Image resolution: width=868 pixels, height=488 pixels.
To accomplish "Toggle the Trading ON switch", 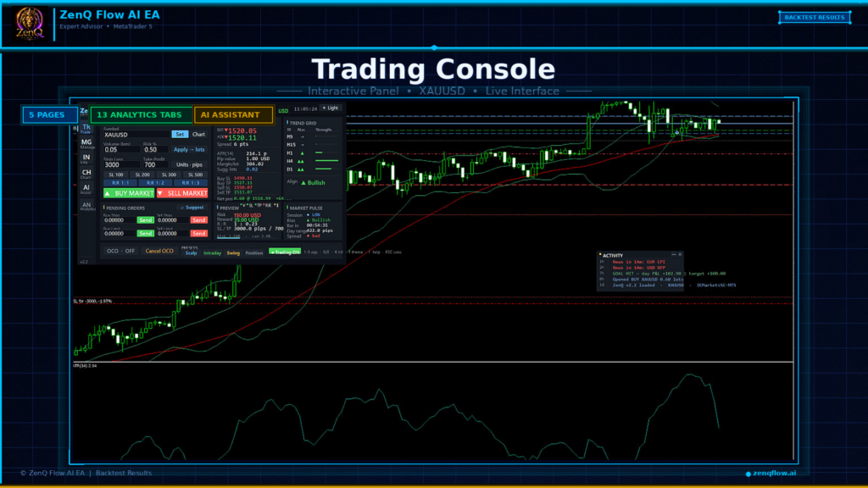I will click(285, 252).
